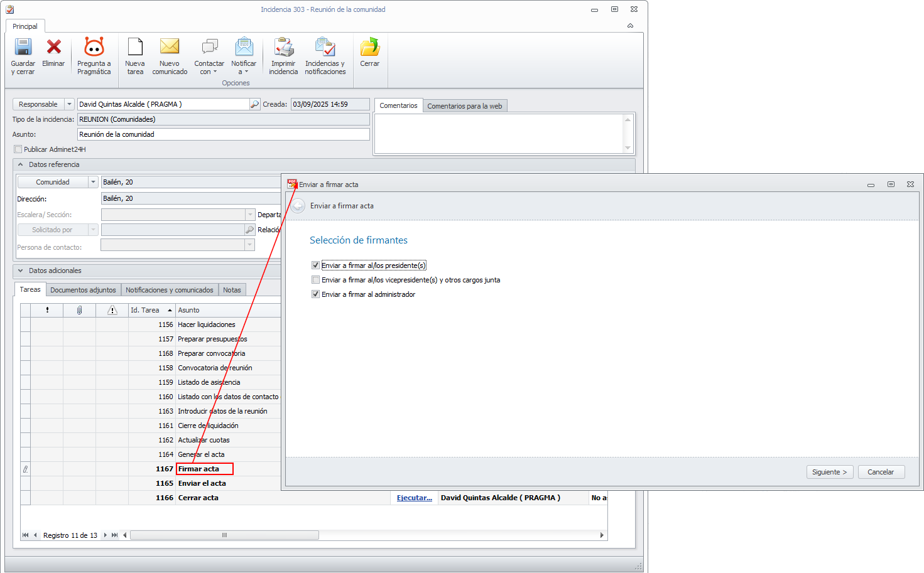Open Incidencias y notificaciones

click(325, 56)
